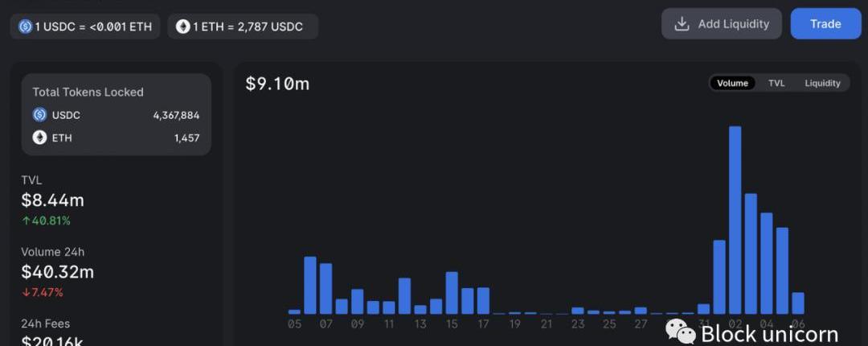Click the USDC coin icon in price pill
This screenshot has width=868, height=346.
tap(25, 27)
